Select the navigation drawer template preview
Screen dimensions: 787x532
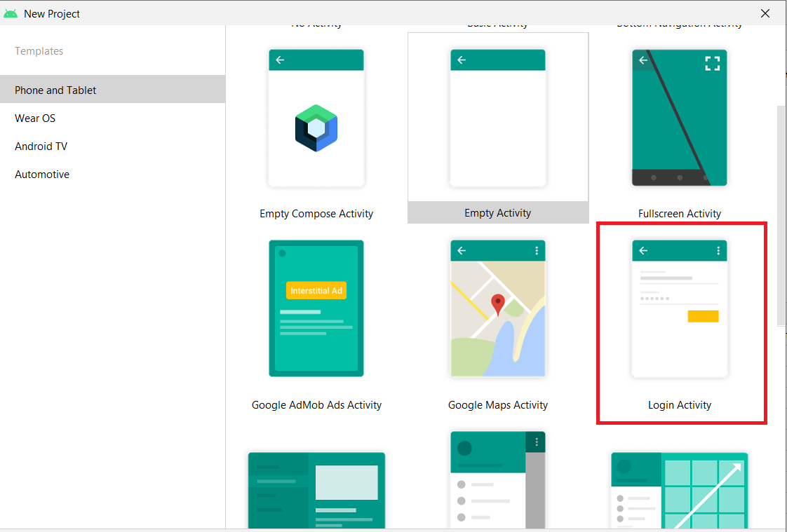(498, 479)
